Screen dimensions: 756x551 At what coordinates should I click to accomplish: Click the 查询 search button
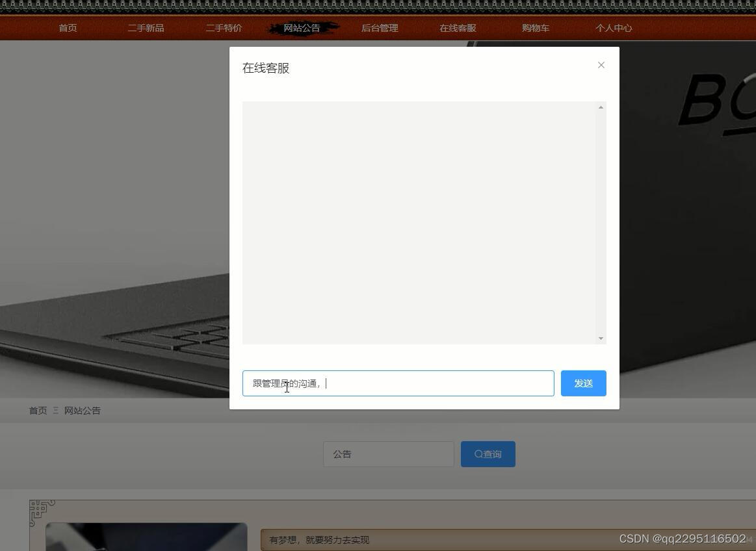(x=488, y=454)
